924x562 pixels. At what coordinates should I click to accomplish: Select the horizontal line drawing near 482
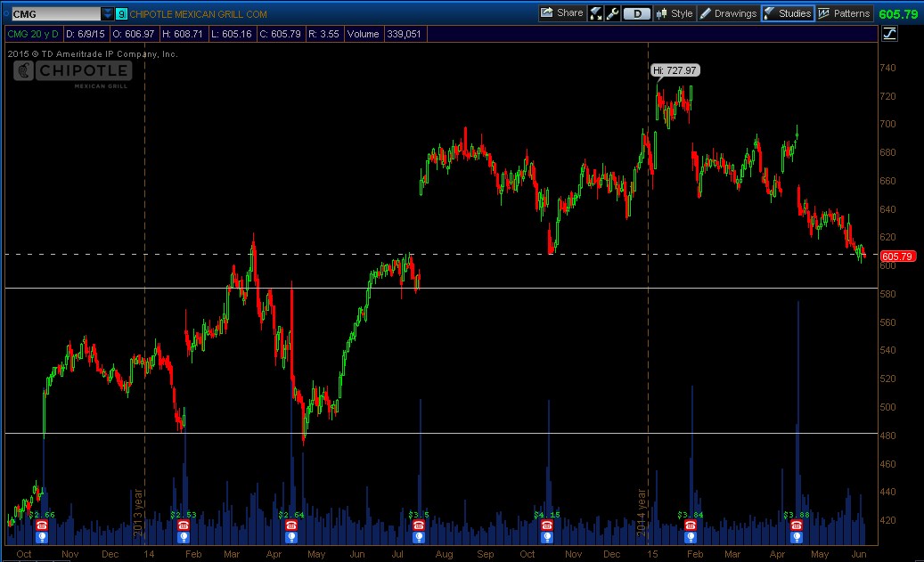pos(441,433)
